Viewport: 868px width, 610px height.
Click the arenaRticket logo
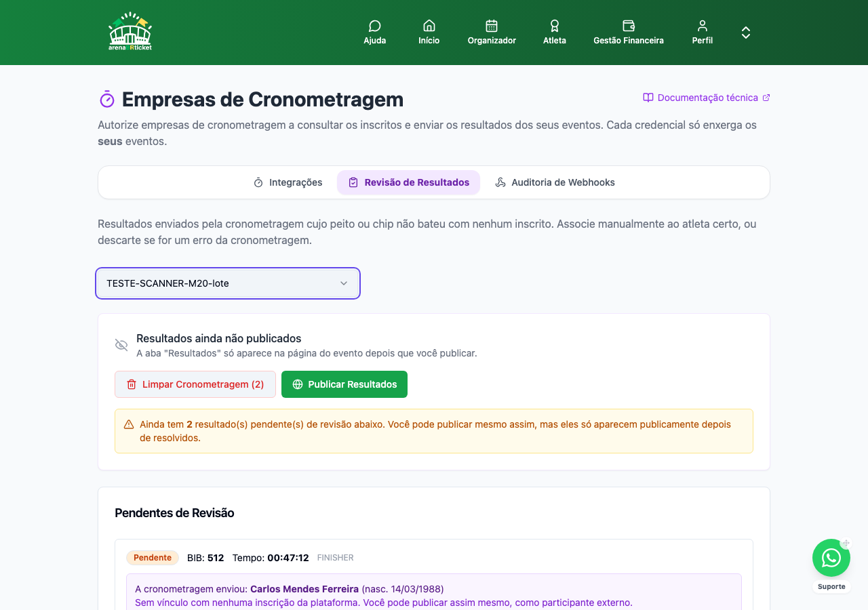tap(130, 32)
